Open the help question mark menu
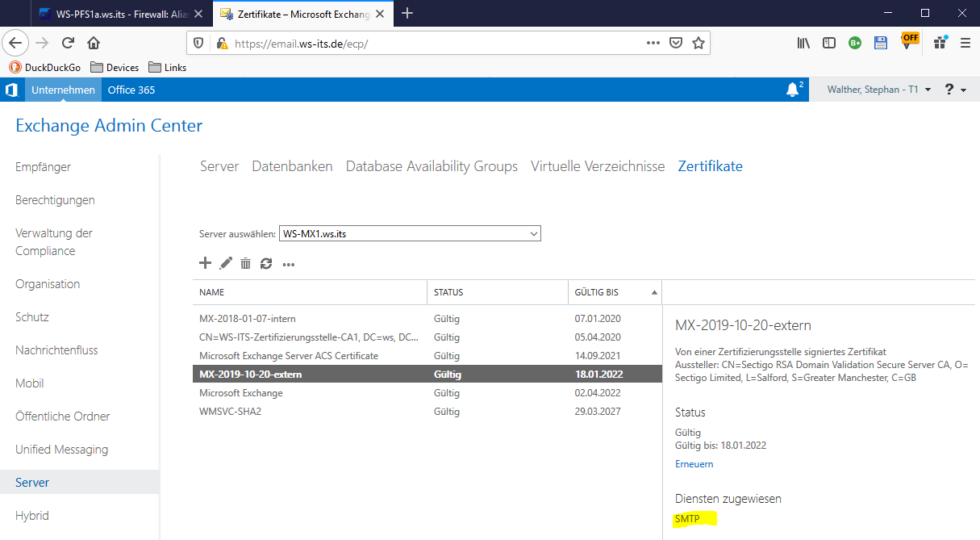Viewport: 980px width, 540px height. point(955,90)
